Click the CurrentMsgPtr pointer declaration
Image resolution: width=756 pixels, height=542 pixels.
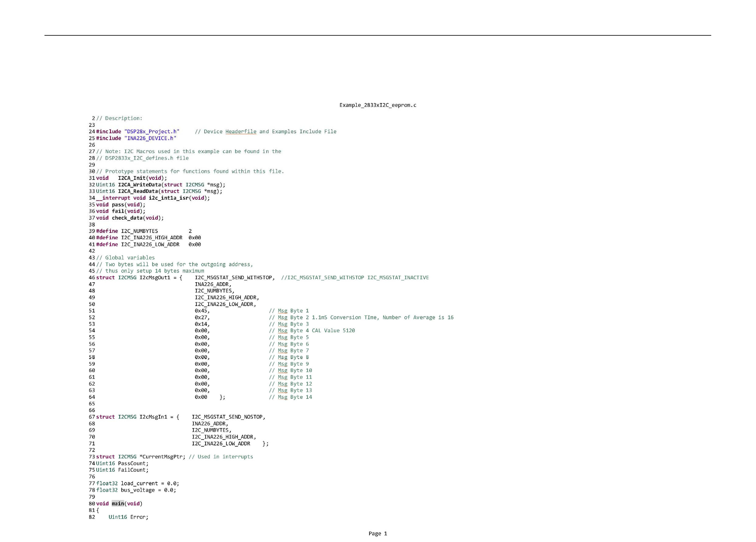click(x=162, y=457)
